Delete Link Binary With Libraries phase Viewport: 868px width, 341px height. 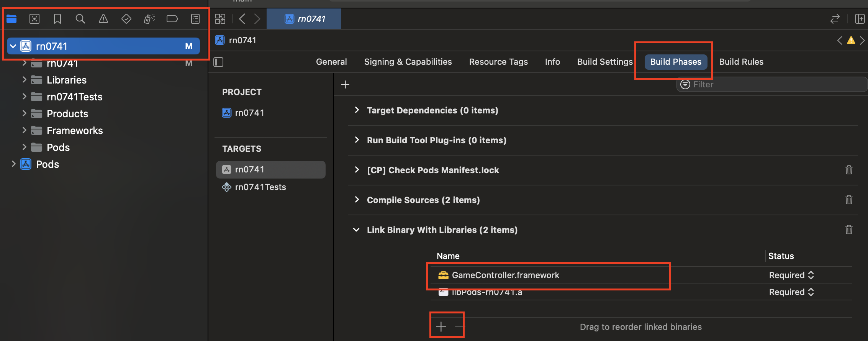click(x=849, y=230)
